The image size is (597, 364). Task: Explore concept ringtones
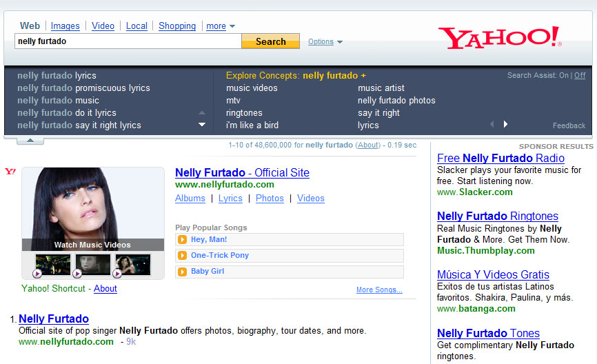tap(244, 112)
